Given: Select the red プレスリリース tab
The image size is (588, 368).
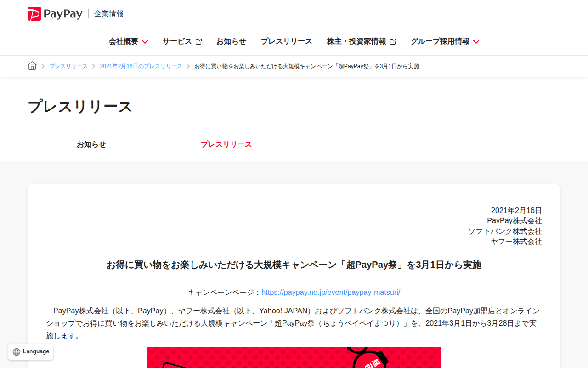Looking at the screenshot, I should pos(226,144).
